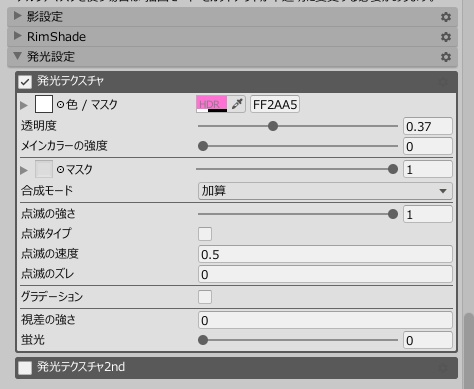Expand the 色 / マスク texture properties arrow
The image size is (474, 389).
(x=24, y=105)
